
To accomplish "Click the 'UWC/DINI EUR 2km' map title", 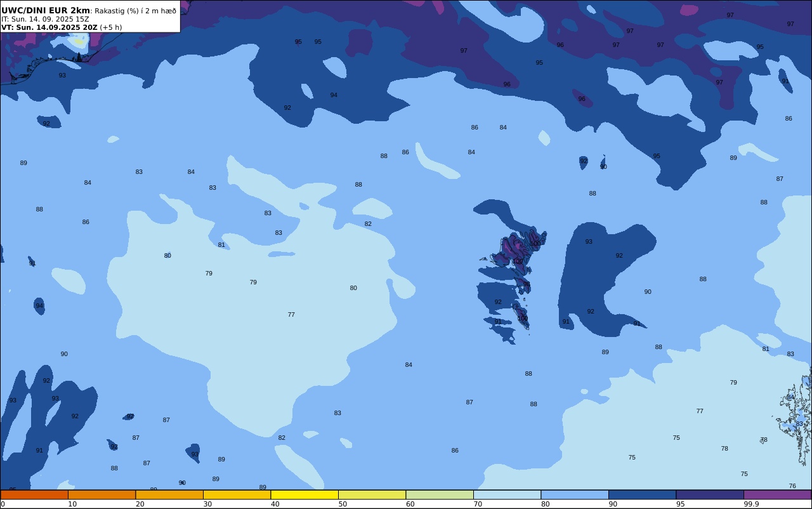I will pos(46,10).
